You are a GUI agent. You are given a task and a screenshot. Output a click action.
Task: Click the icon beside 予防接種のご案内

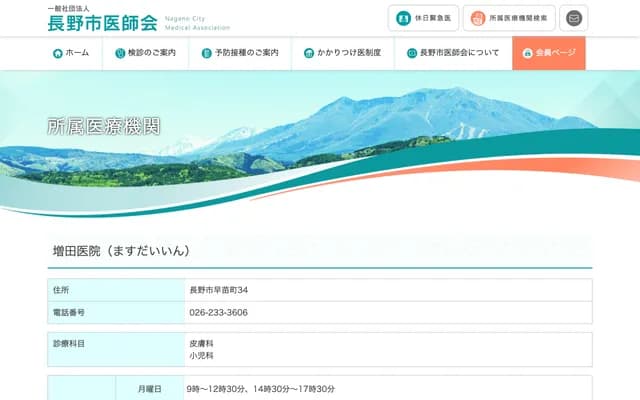207,53
